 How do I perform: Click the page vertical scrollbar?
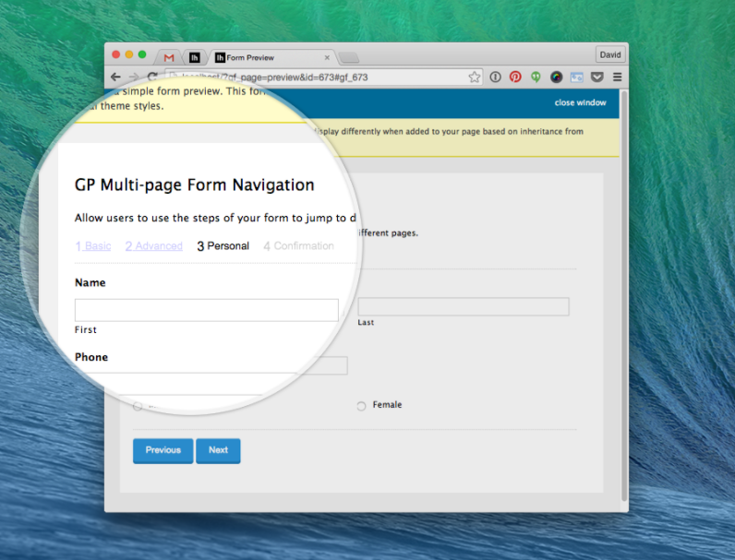tap(624, 295)
